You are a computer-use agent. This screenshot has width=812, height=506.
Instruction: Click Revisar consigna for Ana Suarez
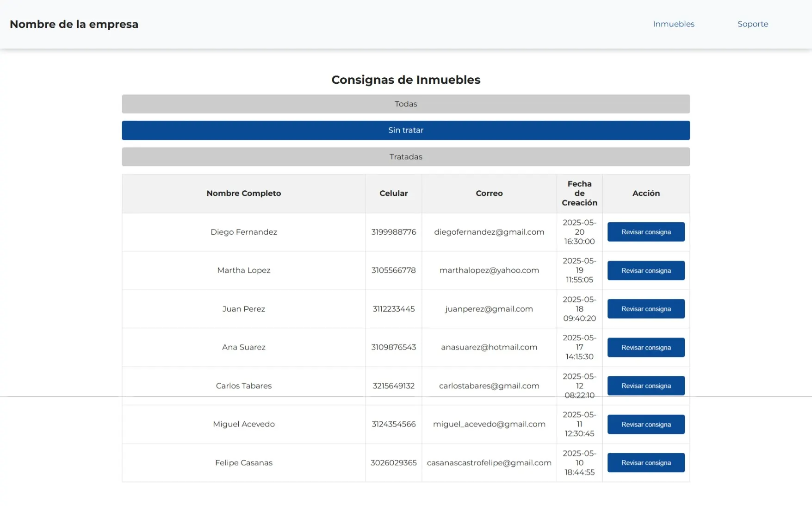coord(645,348)
